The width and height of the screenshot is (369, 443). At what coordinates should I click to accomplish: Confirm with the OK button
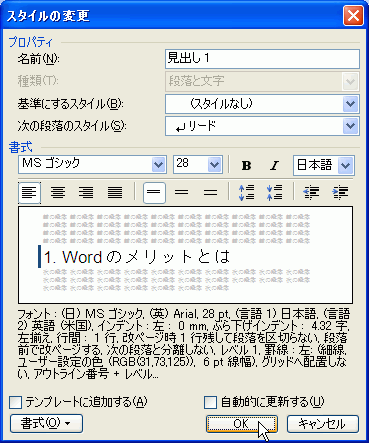click(x=242, y=424)
